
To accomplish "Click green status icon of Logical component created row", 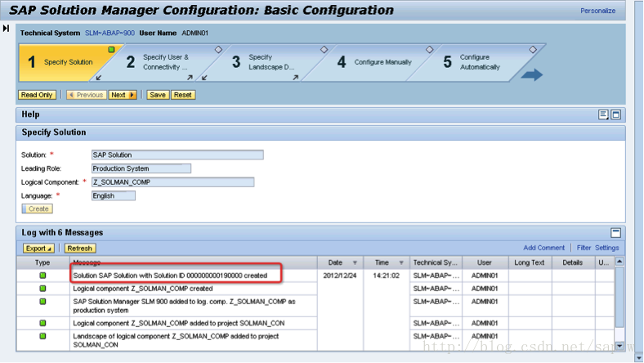I will click(x=42, y=289).
